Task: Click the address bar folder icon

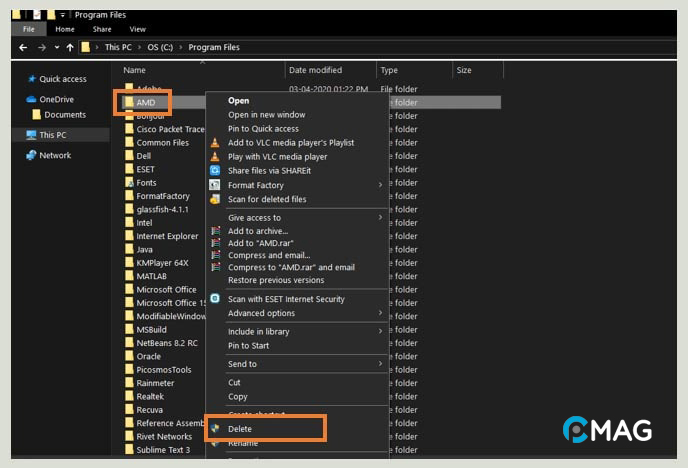Action: pos(86,47)
